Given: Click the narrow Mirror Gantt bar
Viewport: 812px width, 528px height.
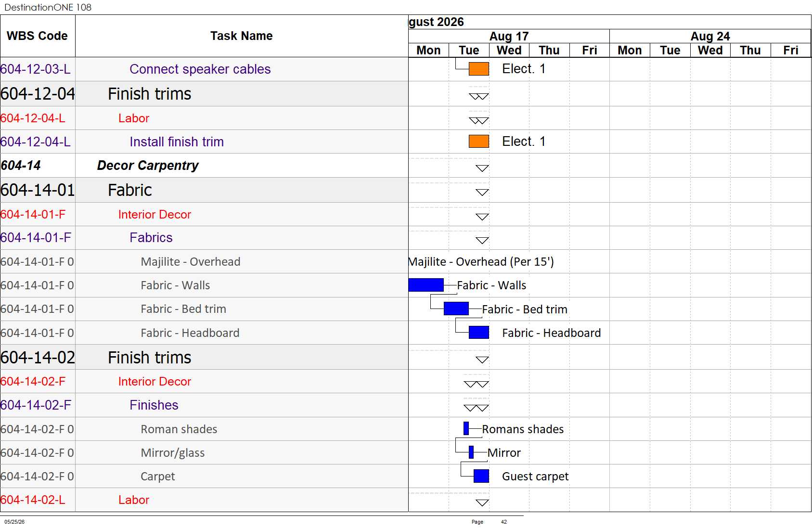Looking at the screenshot, I should pyautogui.click(x=471, y=452).
